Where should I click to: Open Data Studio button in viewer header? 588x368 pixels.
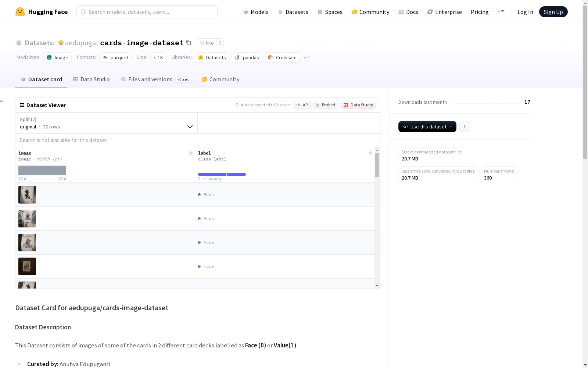tap(358, 105)
